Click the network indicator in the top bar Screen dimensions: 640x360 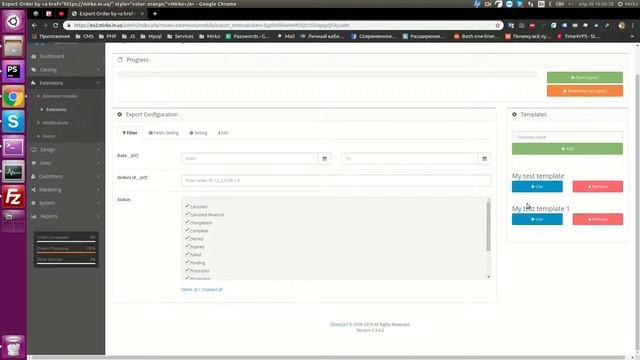pos(530,4)
